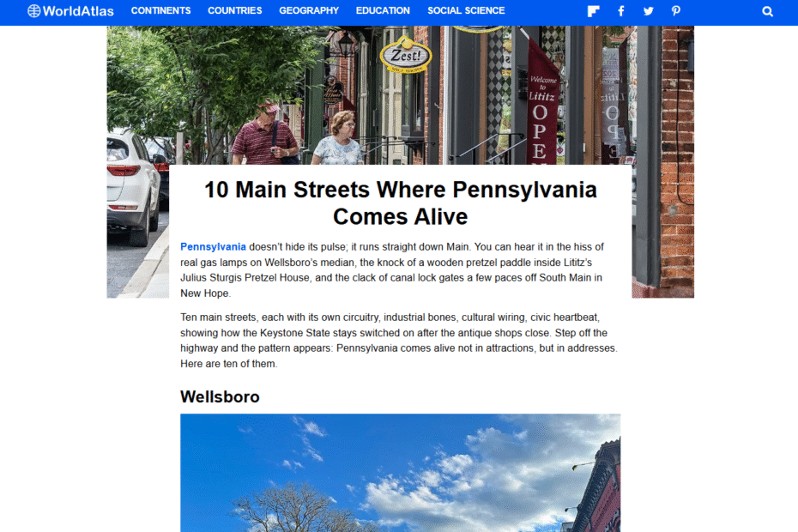
Task: Click the article title headline
Action: 401,203
